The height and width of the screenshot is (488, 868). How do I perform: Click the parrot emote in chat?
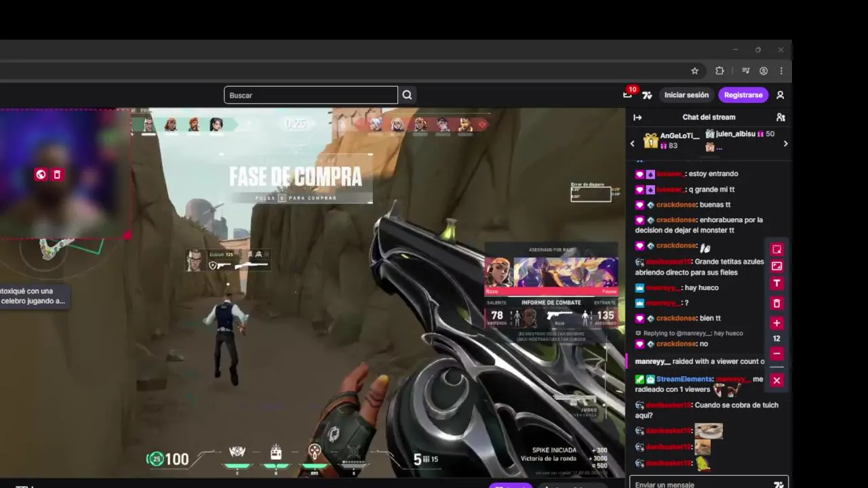pos(703,463)
